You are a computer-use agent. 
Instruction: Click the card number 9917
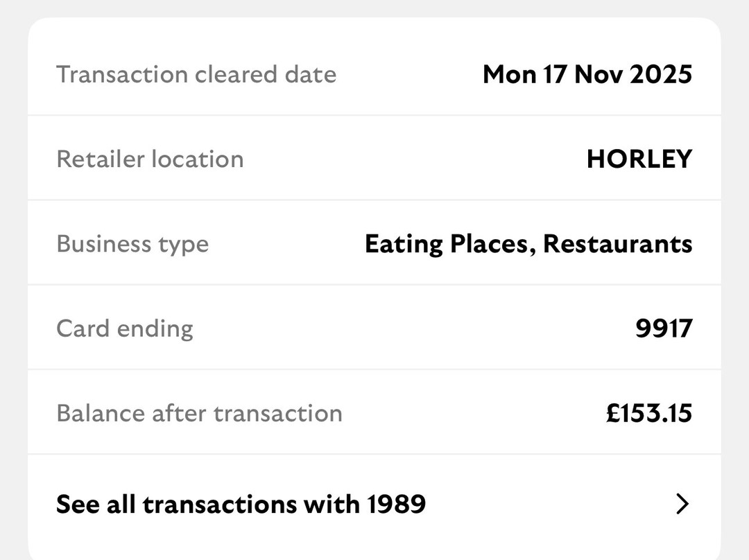663,328
